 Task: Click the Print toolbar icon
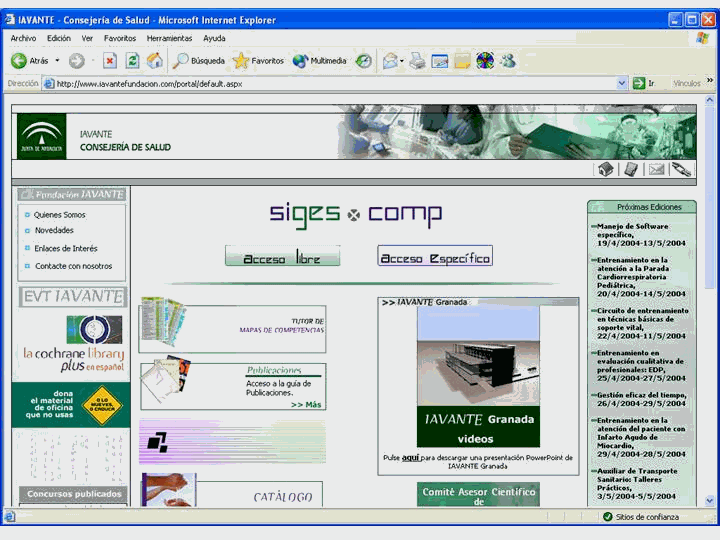[x=417, y=61]
